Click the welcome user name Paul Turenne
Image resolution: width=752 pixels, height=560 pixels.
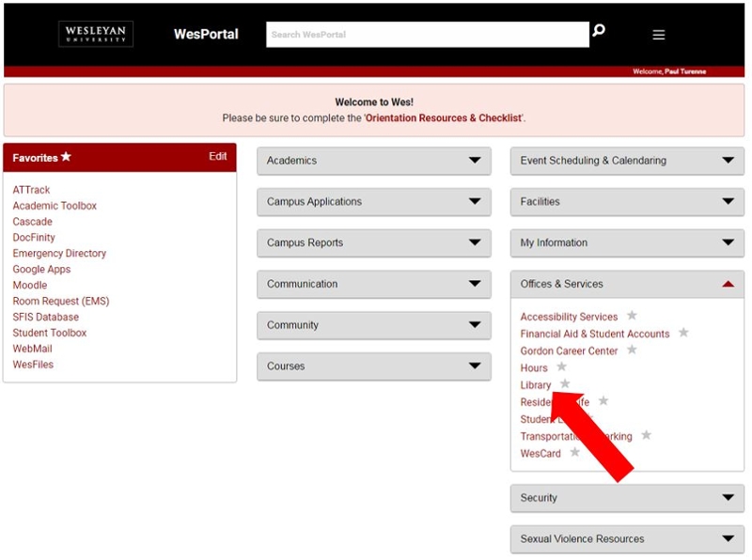point(685,71)
